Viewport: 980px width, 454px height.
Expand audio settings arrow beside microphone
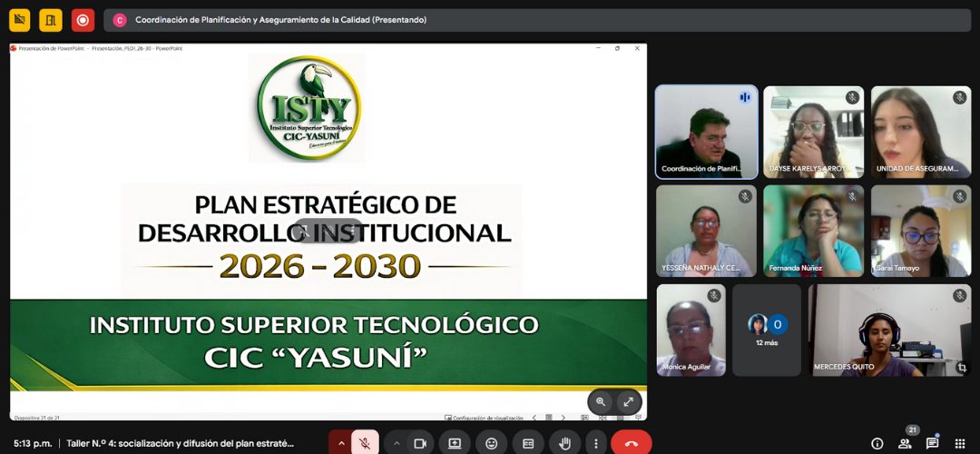tap(341, 443)
